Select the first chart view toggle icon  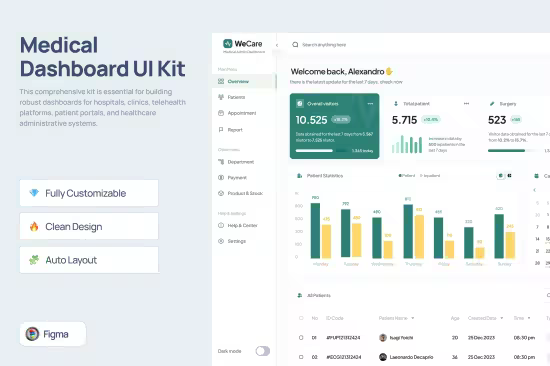(501, 175)
